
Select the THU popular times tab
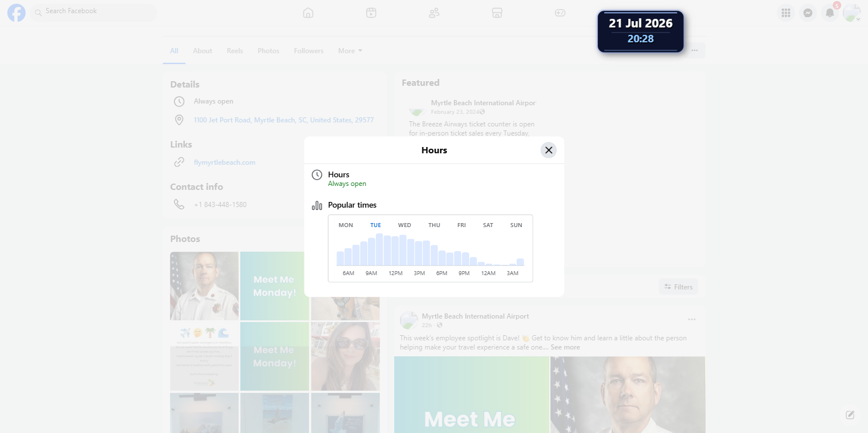point(434,225)
